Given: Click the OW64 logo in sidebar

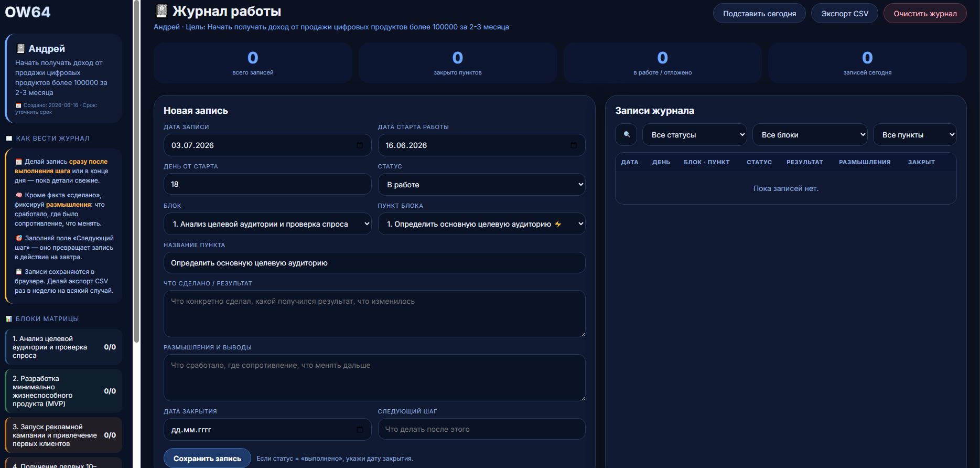Looking at the screenshot, I should point(28,12).
